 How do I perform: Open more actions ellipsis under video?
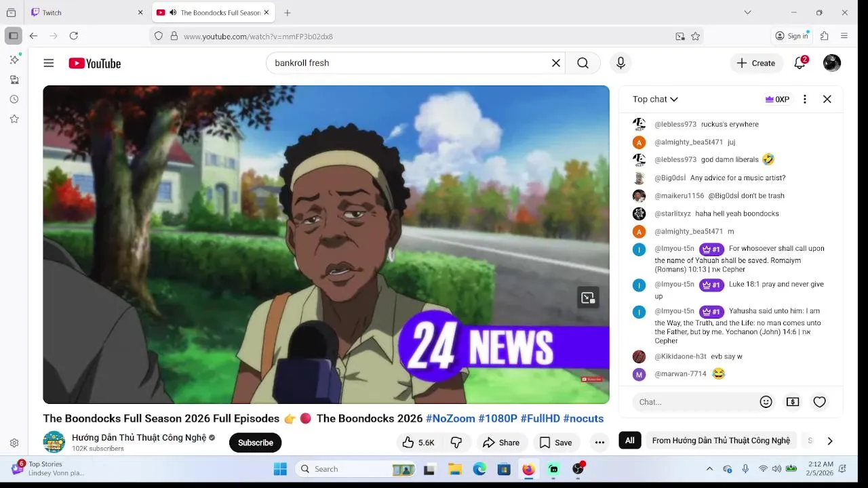[599, 443]
